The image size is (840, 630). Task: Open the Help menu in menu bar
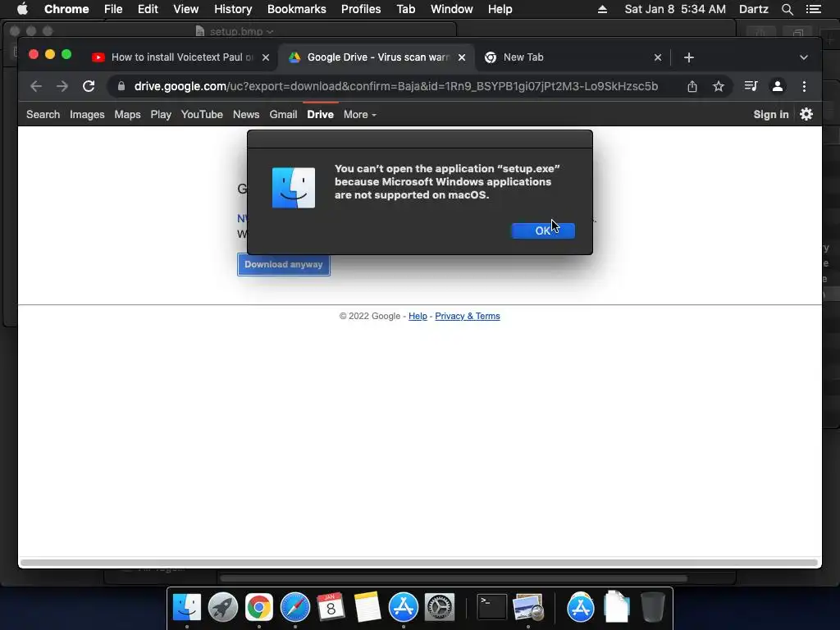click(x=500, y=9)
